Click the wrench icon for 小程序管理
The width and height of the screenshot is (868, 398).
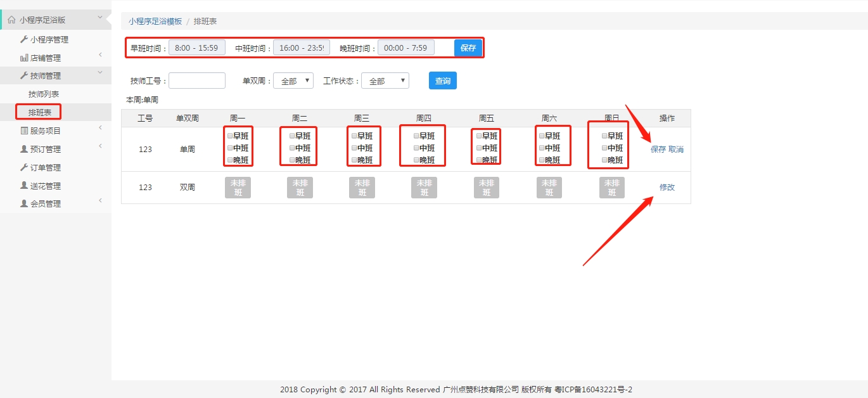[24, 39]
